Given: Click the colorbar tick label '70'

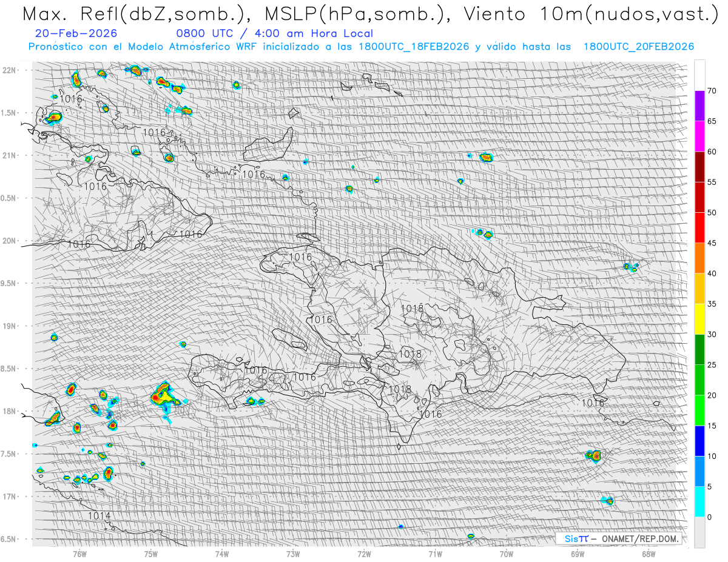Looking at the screenshot, I should pos(712,91).
